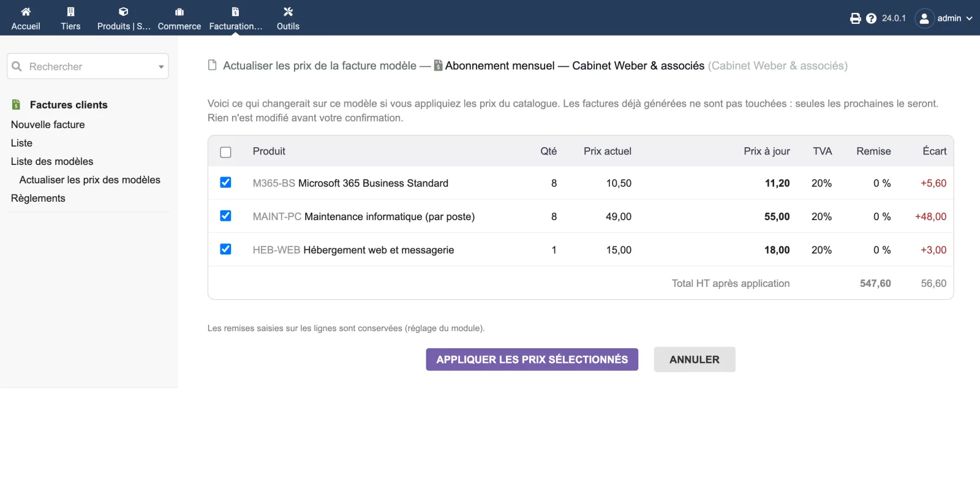Click the updated price 55,00
This screenshot has width=980, height=477.
777,216
